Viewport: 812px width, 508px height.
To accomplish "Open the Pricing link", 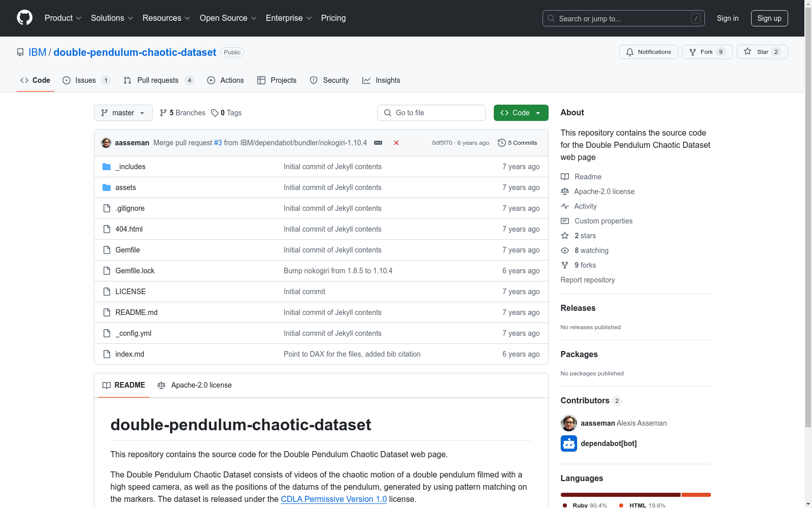I will coord(333,18).
